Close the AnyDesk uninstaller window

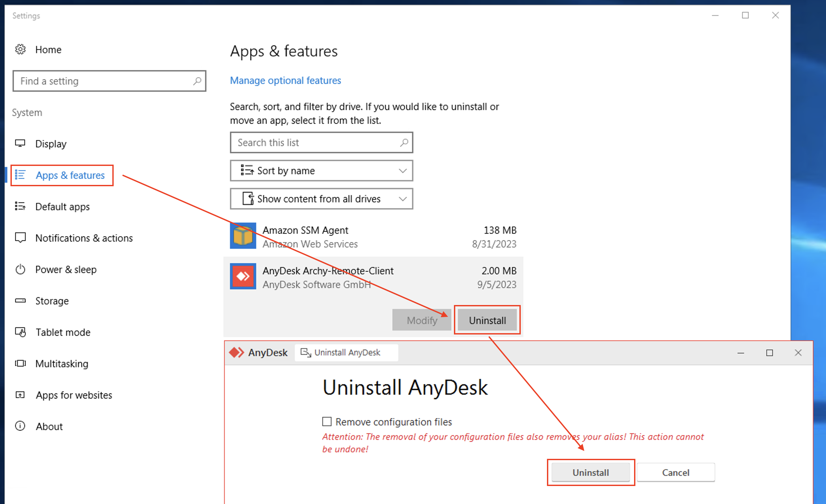click(798, 352)
